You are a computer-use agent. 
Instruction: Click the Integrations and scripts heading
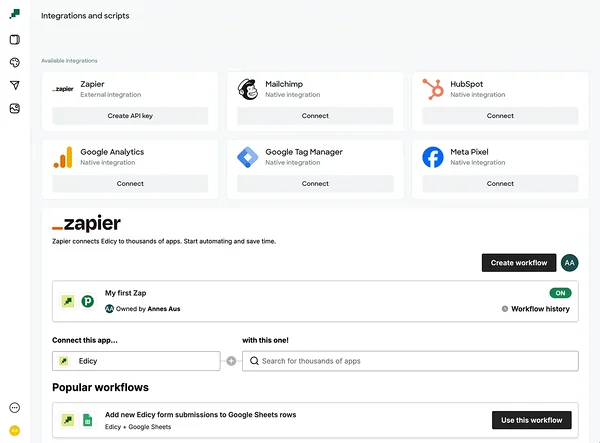(85, 16)
